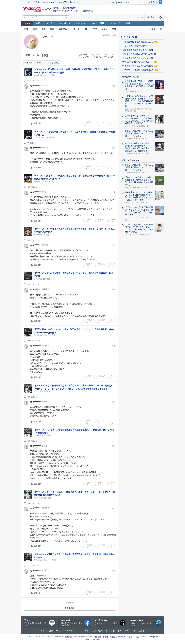The height and width of the screenshot is (644, 185).
Task: Open the プライバシーポリシー footer link
Action: click(36, 637)
